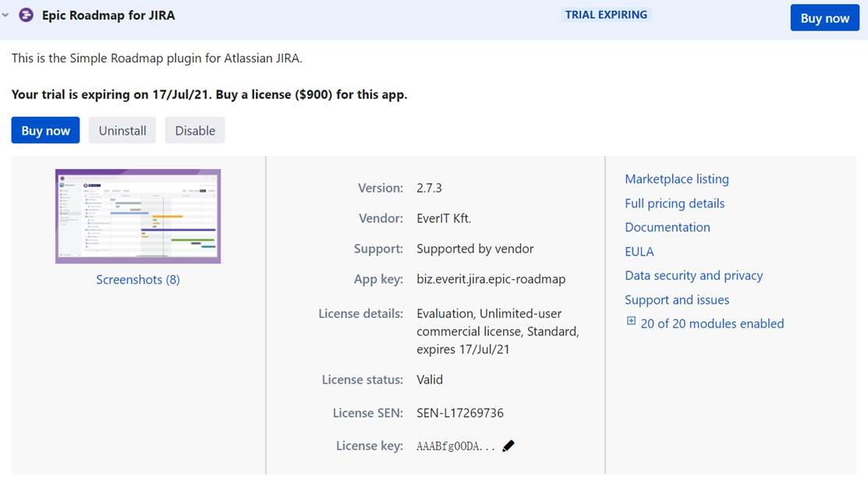Screen dimensions: 868x481
Task: Open the Screenshots (8) link
Action: click(x=138, y=280)
